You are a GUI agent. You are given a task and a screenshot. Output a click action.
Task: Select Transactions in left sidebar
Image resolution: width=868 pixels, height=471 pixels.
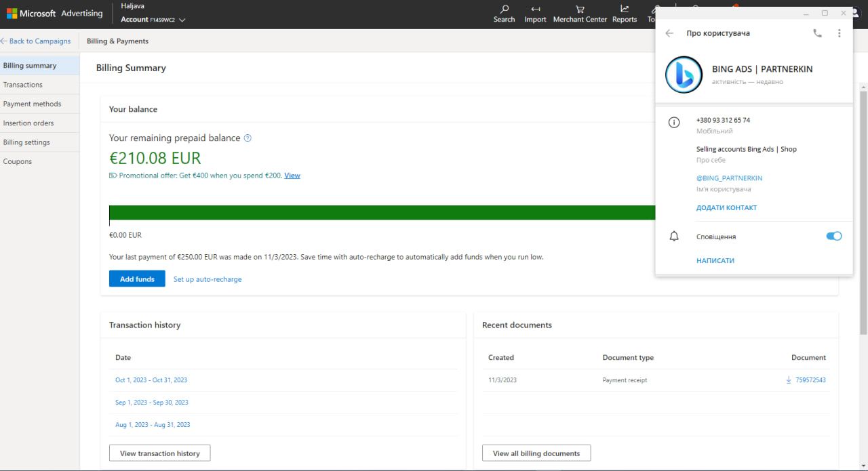pyautogui.click(x=23, y=85)
